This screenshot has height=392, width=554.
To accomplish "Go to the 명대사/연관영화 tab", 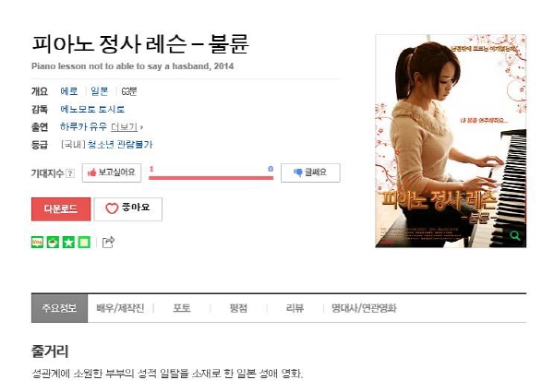I will (x=364, y=308).
